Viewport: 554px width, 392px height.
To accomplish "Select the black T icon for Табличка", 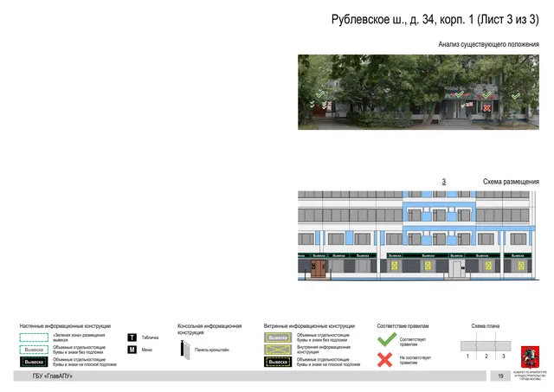I will coord(132,337).
